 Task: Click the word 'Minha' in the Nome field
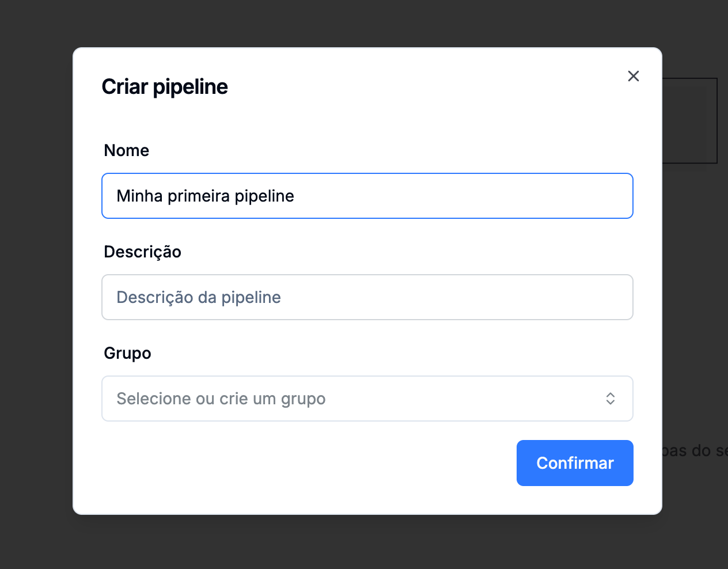(x=139, y=196)
